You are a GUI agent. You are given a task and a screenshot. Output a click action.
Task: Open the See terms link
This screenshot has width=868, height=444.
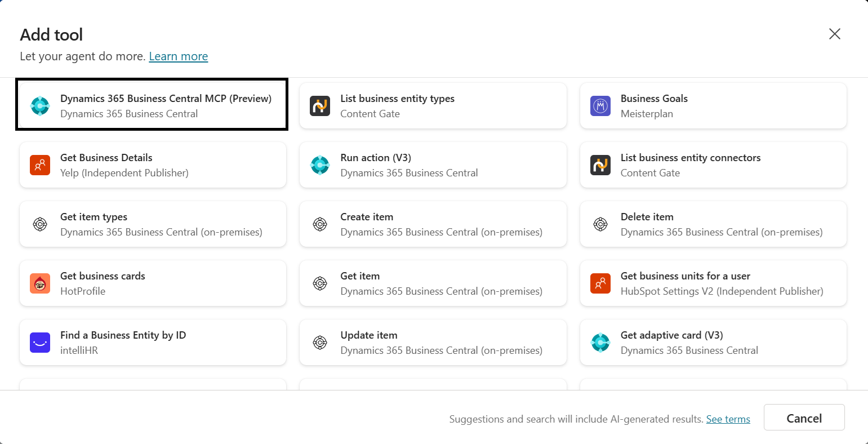[728, 419]
